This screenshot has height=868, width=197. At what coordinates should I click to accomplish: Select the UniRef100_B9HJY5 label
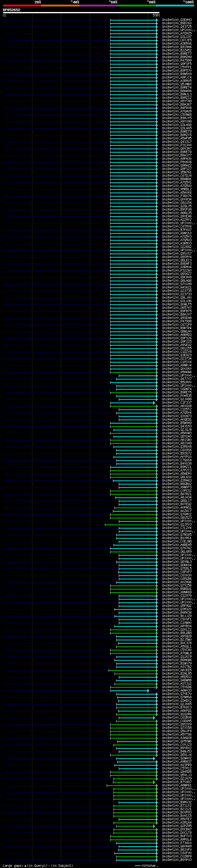[177, 118]
